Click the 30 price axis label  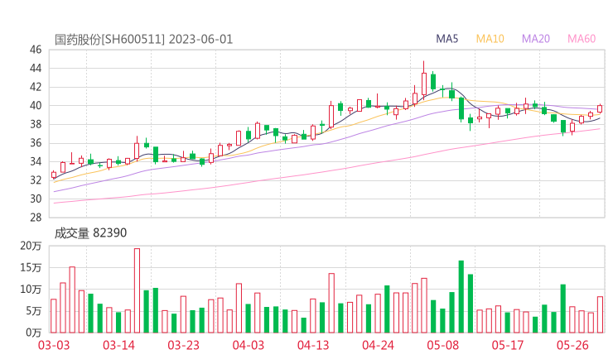pyautogui.click(x=36, y=199)
